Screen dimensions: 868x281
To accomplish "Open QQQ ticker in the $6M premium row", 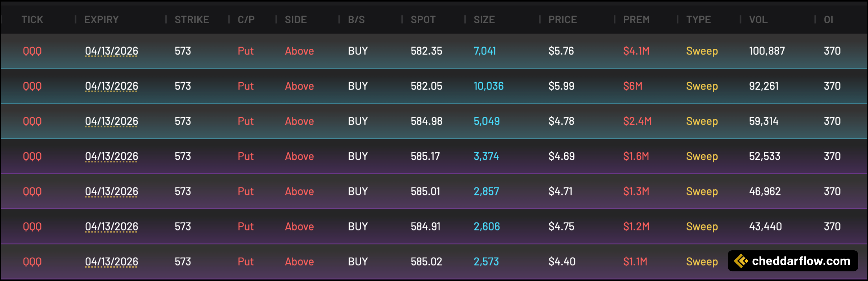I will (x=32, y=86).
